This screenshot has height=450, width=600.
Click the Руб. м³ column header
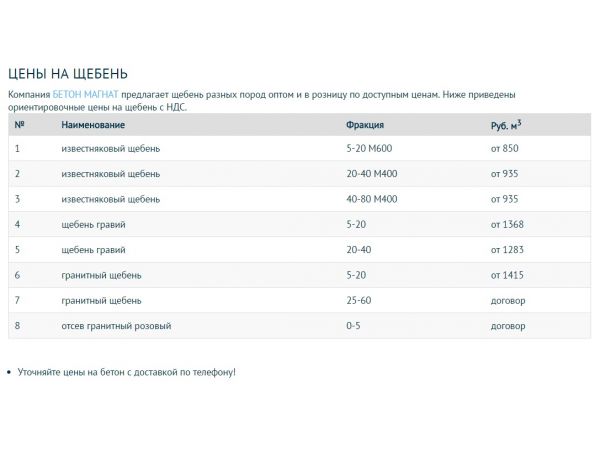click(x=506, y=125)
